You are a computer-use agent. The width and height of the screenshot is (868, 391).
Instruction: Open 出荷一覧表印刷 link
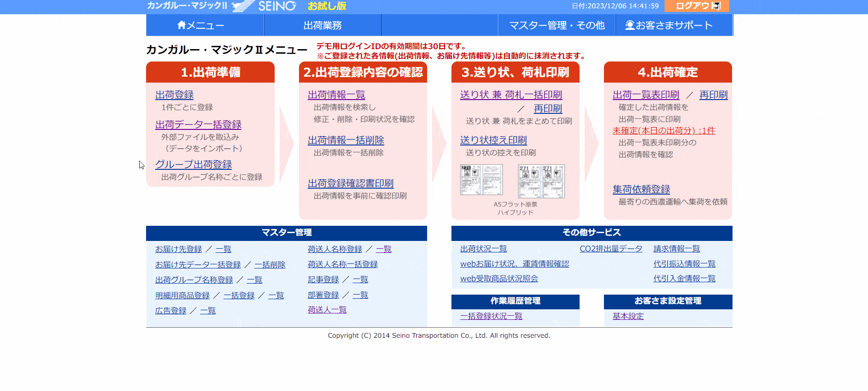click(646, 95)
